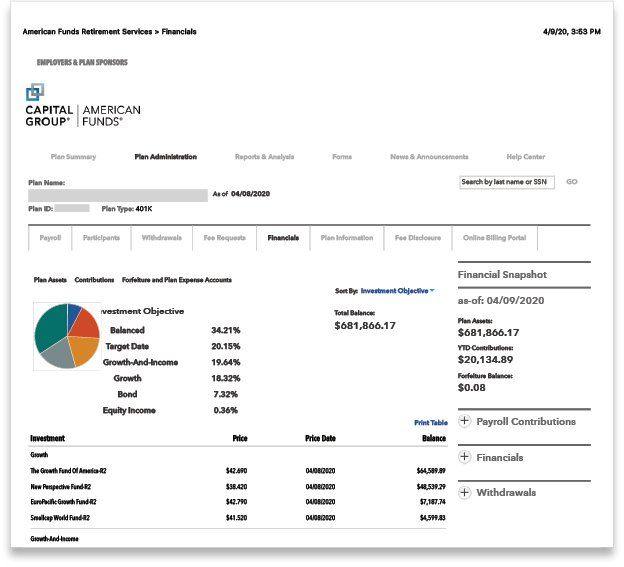Viewport: 624px width, 567px height.
Task: Click Target Date legend entry
Action: coord(127,346)
